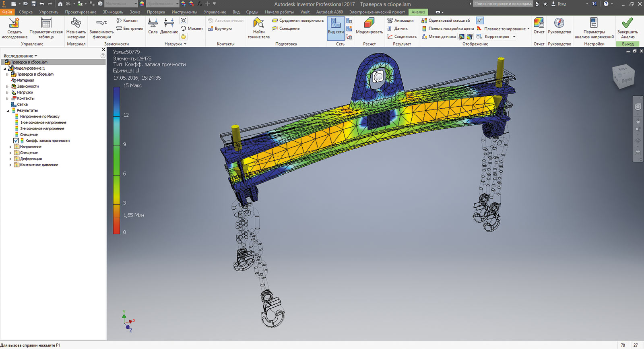Open Параметры анализа напряжений settings

tap(594, 28)
